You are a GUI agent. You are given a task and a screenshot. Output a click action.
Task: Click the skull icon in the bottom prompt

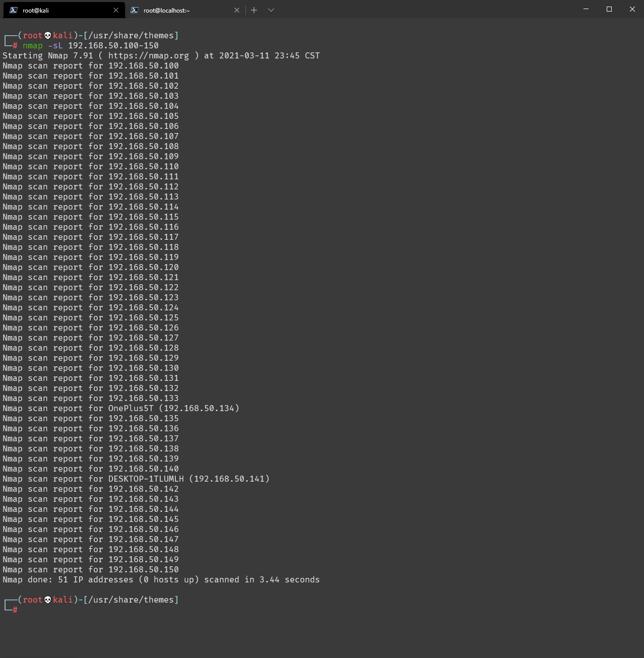[48, 600]
